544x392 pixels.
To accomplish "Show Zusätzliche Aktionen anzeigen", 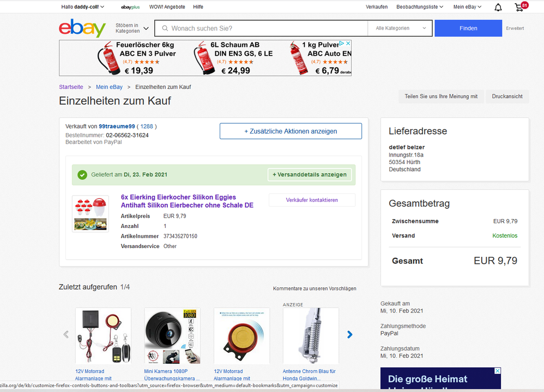I will 291,131.
